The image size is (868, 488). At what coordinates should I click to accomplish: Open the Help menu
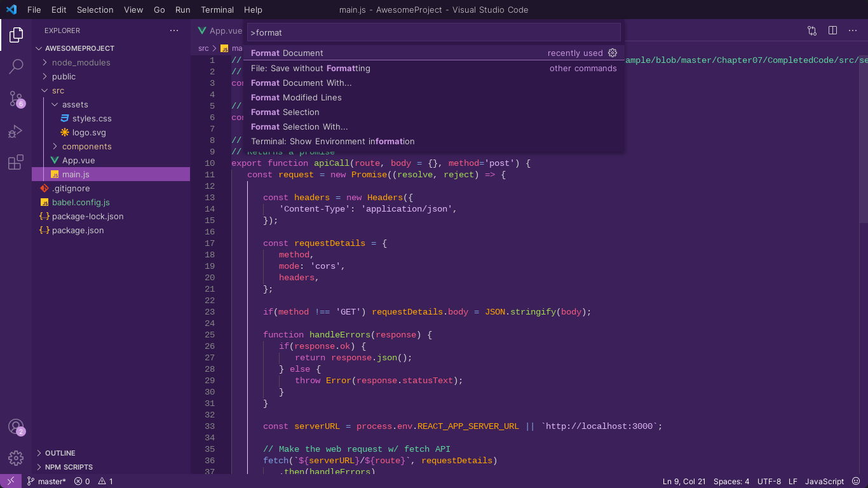pyautogui.click(x=253, y=10)
